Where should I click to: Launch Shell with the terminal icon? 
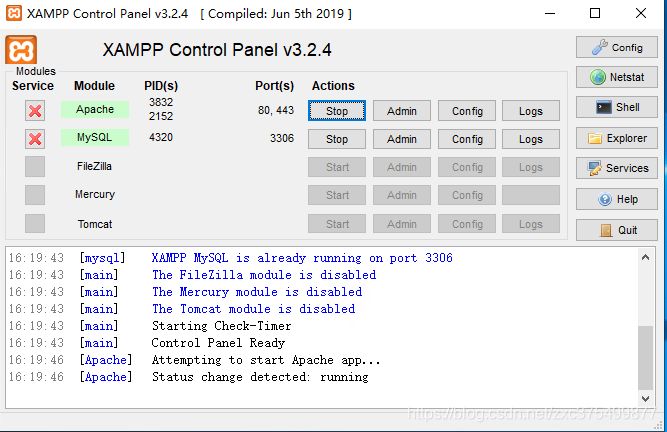tap(617, 107)
